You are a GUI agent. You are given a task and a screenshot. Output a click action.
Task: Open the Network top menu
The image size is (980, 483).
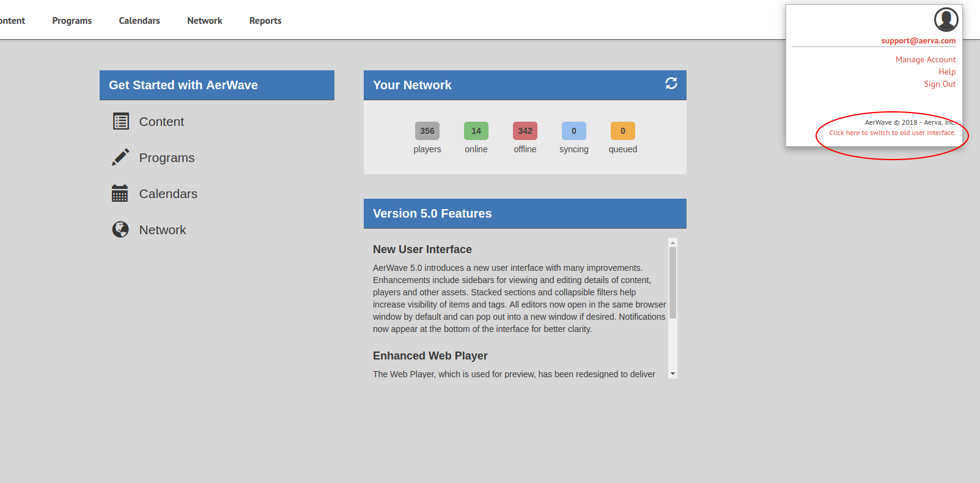pos(205,21)
